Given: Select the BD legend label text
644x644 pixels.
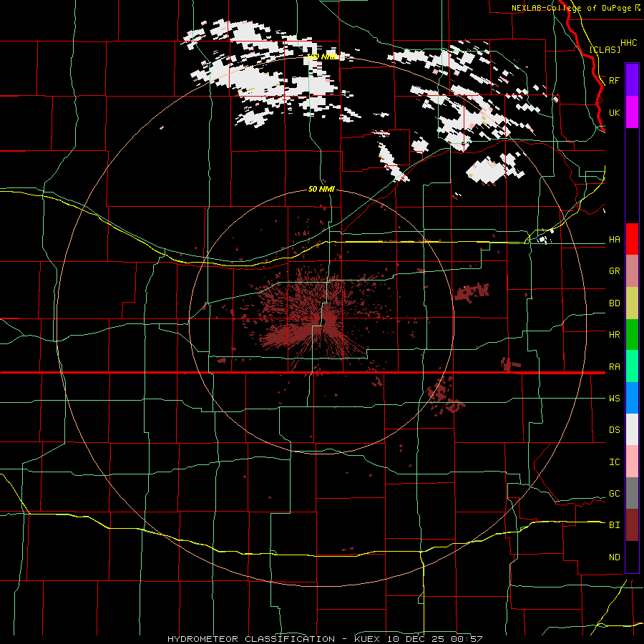Looking at the screenshot, I should point(615,303).
